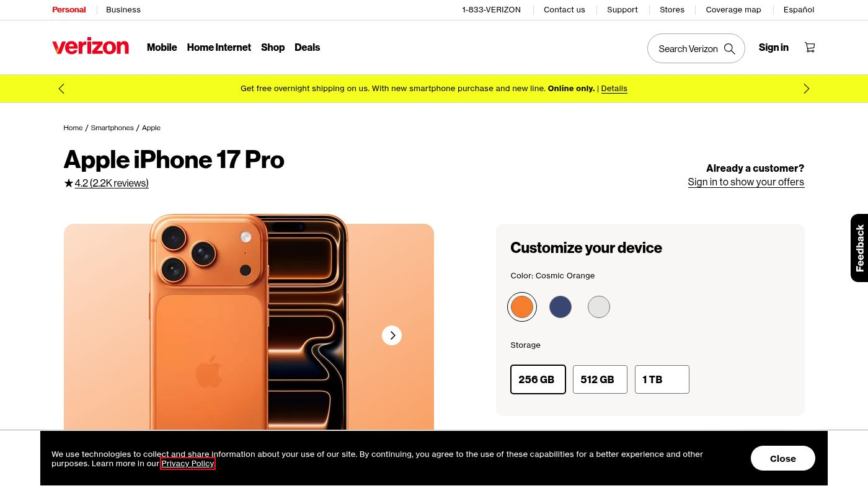Screen dimensions: 868x496
Task: Expand the Shop menu
Action: 273,47
